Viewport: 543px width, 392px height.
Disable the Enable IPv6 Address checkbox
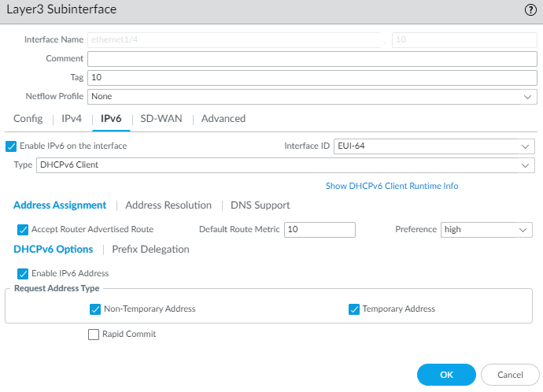pos(23,274)
